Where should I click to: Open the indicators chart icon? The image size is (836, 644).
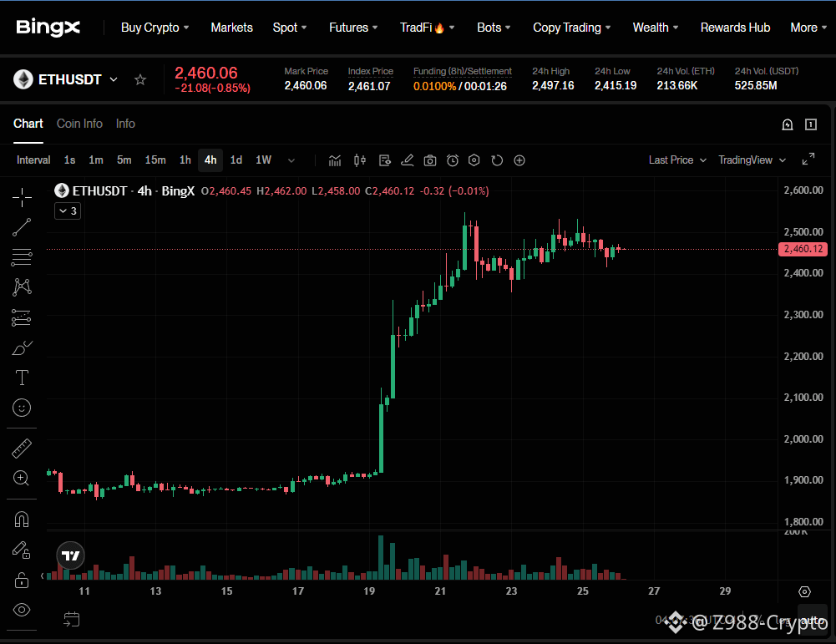coord(335,160)
